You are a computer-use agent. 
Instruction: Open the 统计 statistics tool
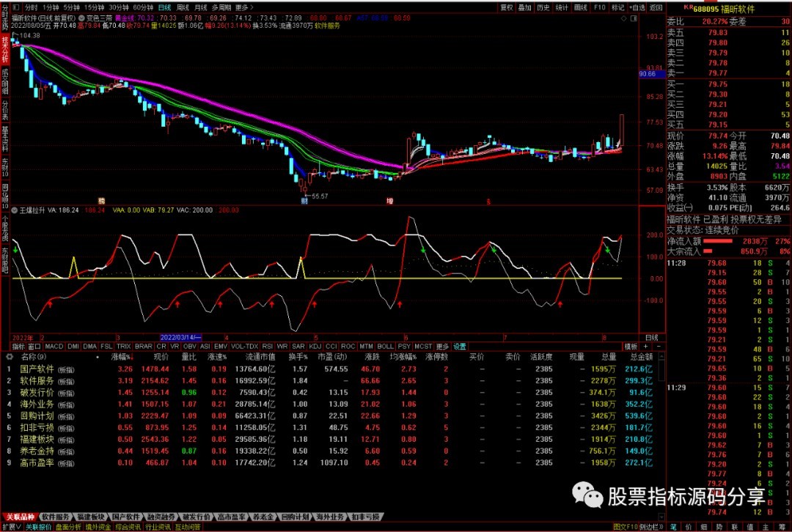[562, 6]
